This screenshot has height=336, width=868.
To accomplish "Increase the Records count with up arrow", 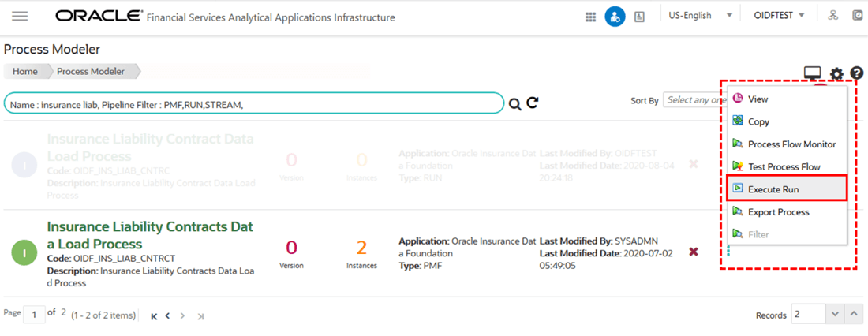I will click(854, 315).
